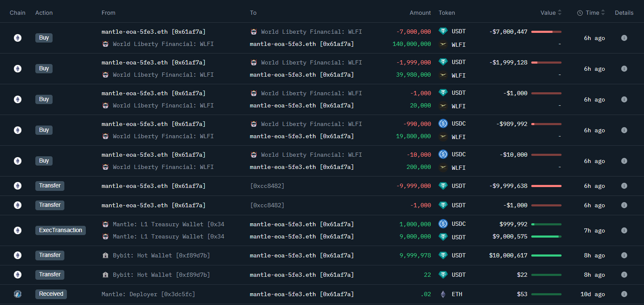
Task: Open details icon for the $22 transfer
Action: coord(624,275)
